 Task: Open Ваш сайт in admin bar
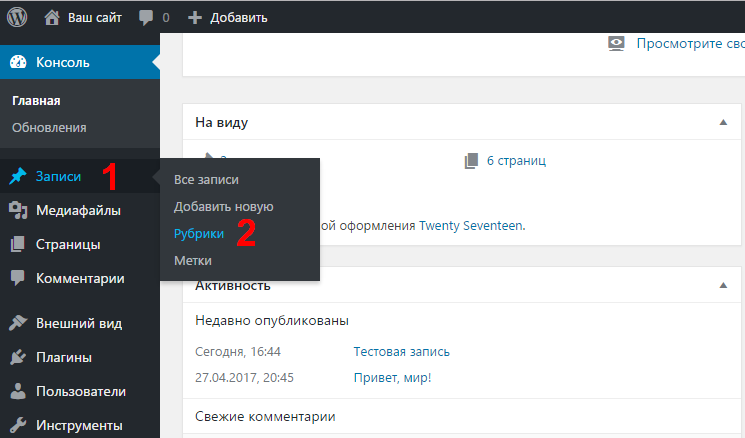point(95,18)
